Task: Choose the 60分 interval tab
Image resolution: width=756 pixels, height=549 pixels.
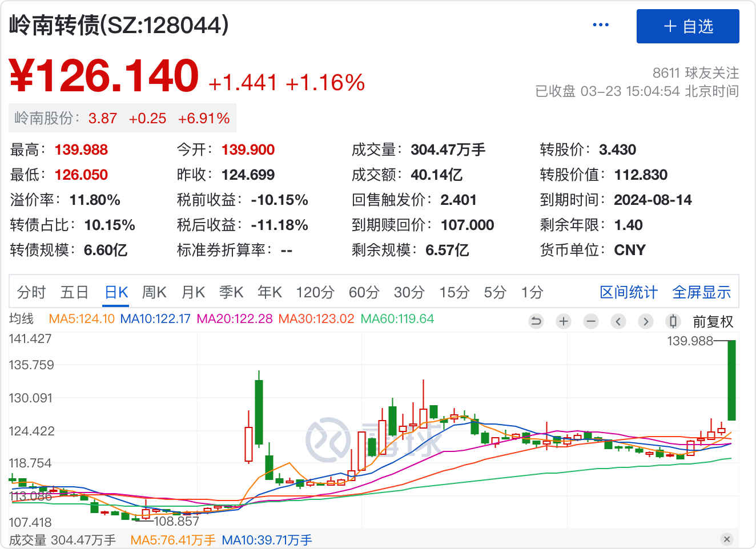Action: point(364,292)
